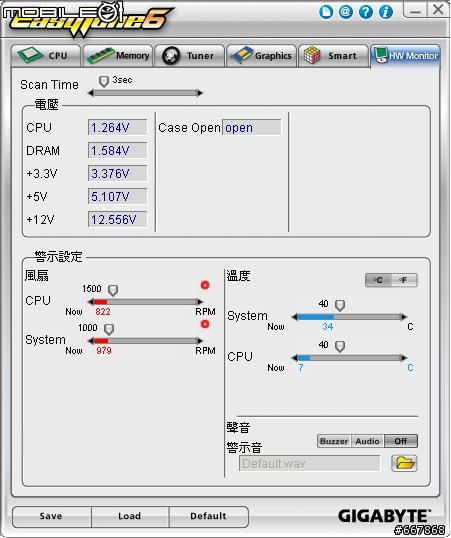Click the Case Open status 'open' field
The height and width of the screenshot is (538, 451).
(x=252, y=128)
